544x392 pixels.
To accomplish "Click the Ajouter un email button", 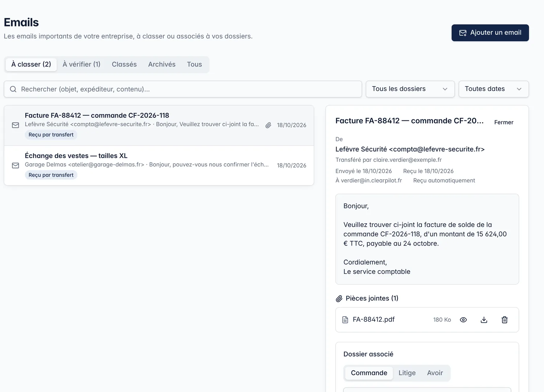I will [490, 33].
